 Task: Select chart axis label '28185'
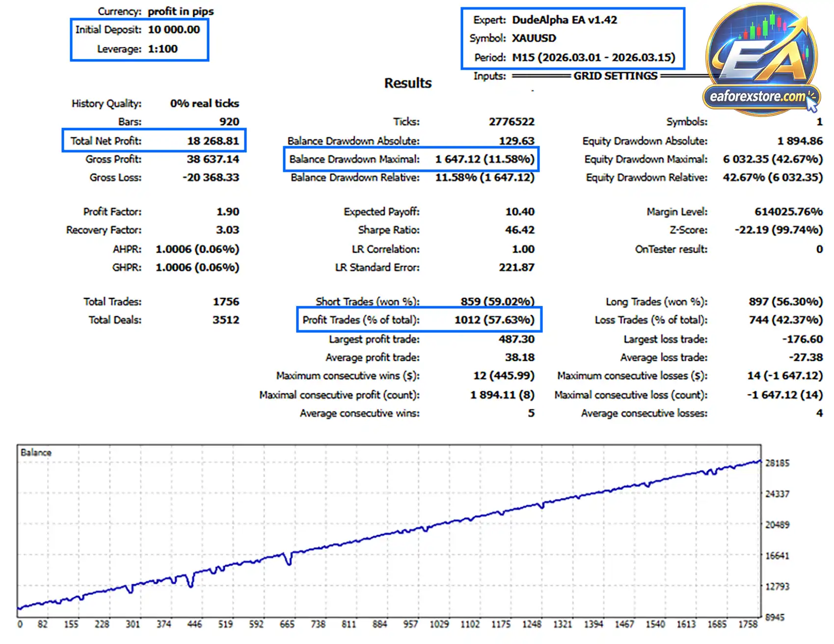pyautogui.click(x=778, y=463)
